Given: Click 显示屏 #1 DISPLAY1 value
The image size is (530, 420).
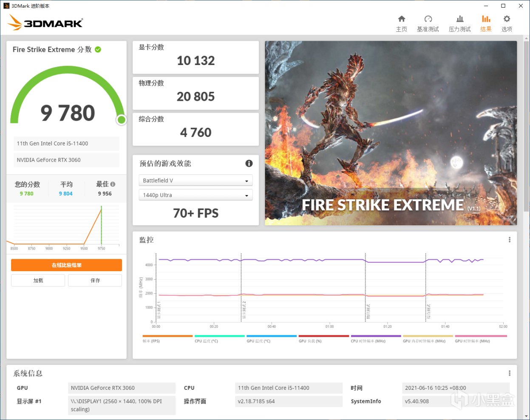Looking at the screenshot, I should [122, 405].
